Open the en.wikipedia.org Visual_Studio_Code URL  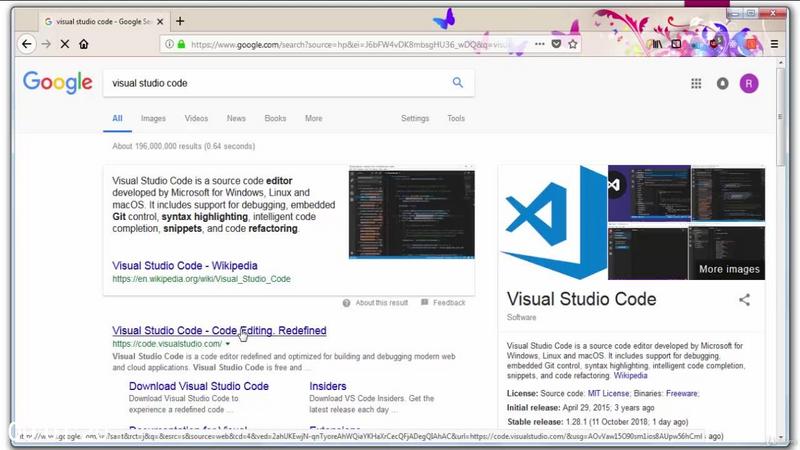(x=202, y=279)
